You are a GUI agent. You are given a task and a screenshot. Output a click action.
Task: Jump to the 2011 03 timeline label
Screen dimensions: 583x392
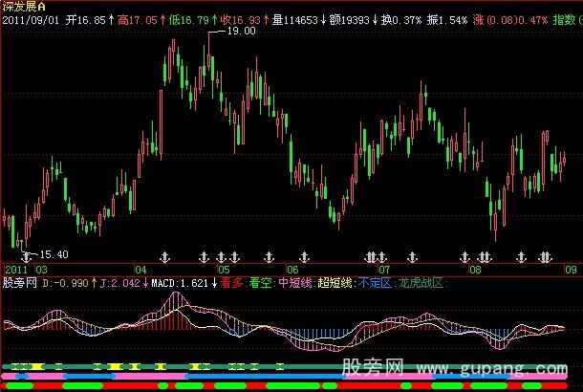pos(26,270)
